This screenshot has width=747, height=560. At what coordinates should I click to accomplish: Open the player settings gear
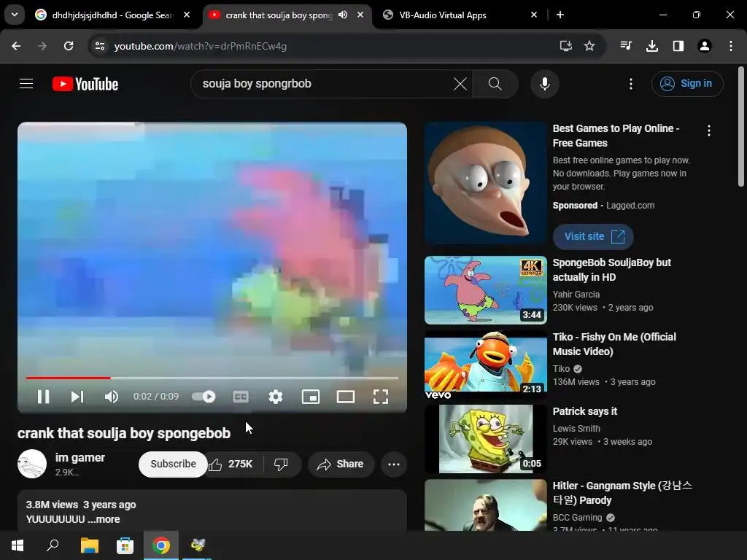[x=275, y=397]
